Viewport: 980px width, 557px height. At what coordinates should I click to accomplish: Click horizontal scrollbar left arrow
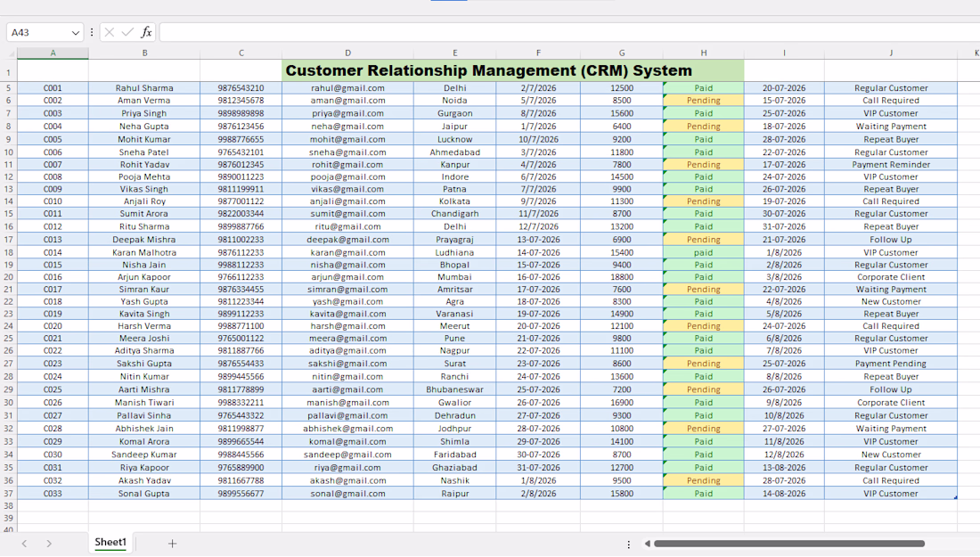pyautogui.click(x=648, y=544)
